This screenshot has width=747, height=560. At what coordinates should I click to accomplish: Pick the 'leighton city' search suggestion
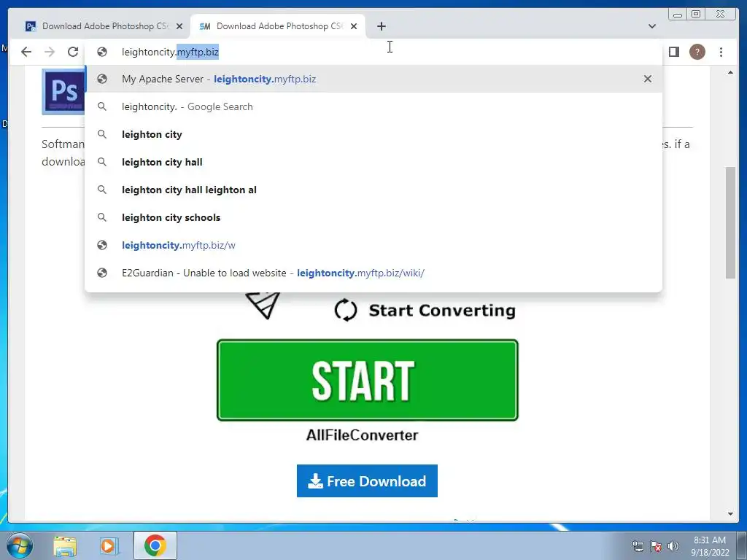point(373,134)
